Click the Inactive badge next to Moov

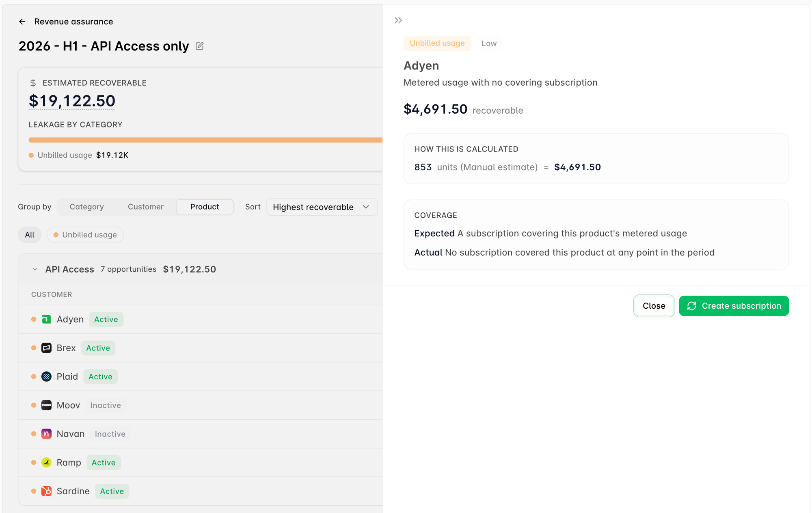(x=106, y=405)
